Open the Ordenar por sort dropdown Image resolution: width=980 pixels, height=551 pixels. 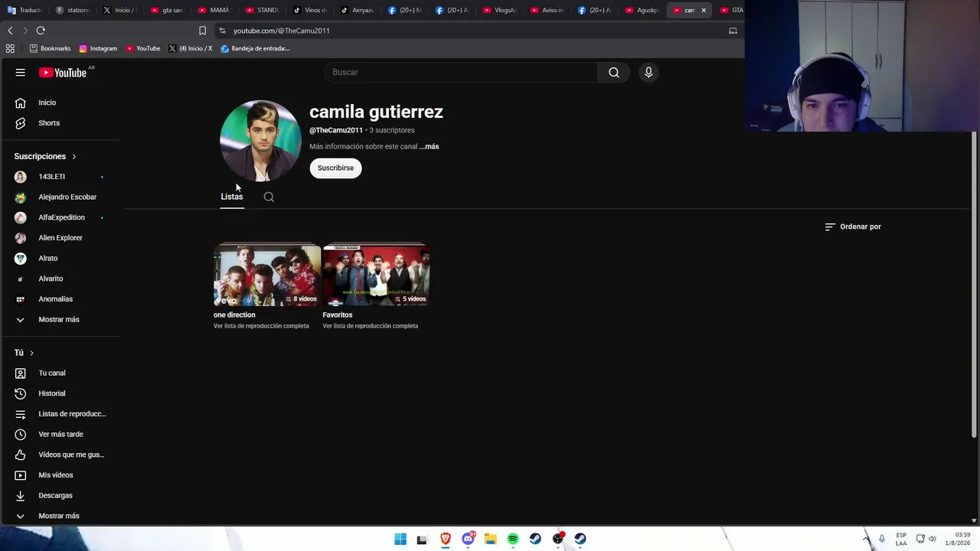(853, 227)
